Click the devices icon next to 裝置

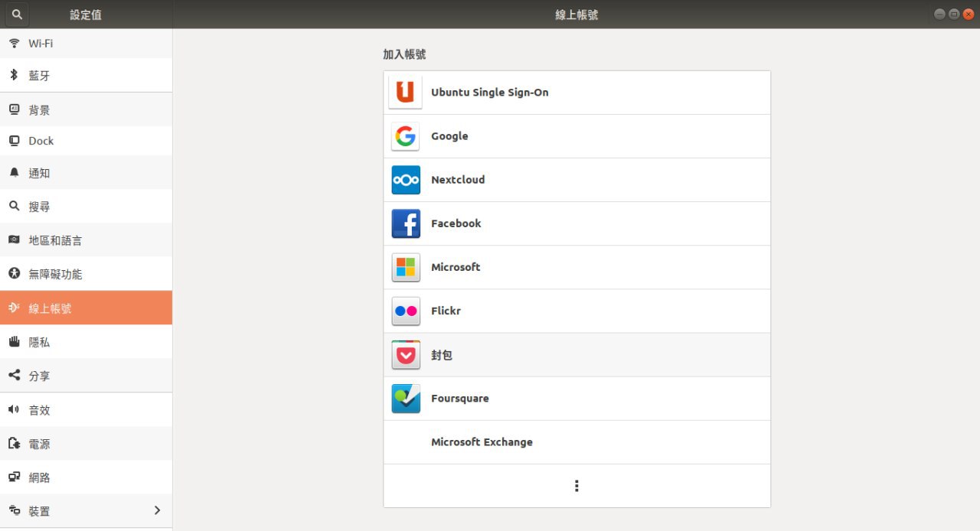[x=14, y=510]
